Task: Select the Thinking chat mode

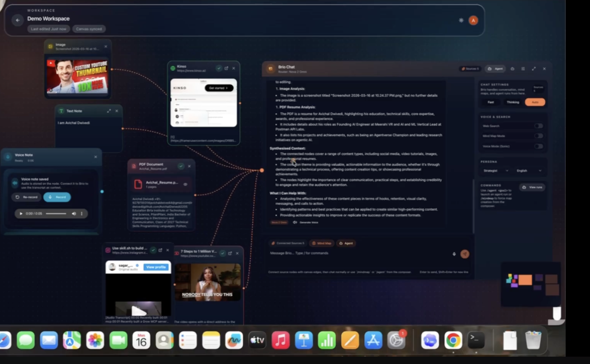Action: point(513,102)
